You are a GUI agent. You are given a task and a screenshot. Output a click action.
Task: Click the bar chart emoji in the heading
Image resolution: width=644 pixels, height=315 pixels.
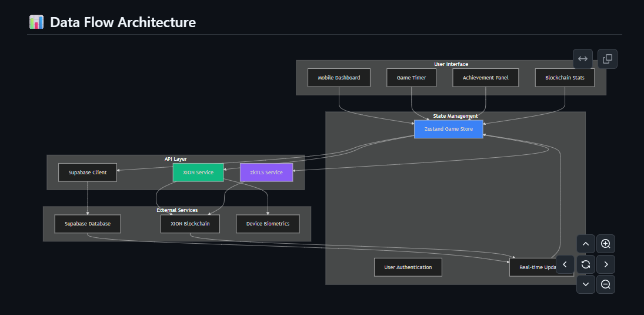tap(36, 22)
